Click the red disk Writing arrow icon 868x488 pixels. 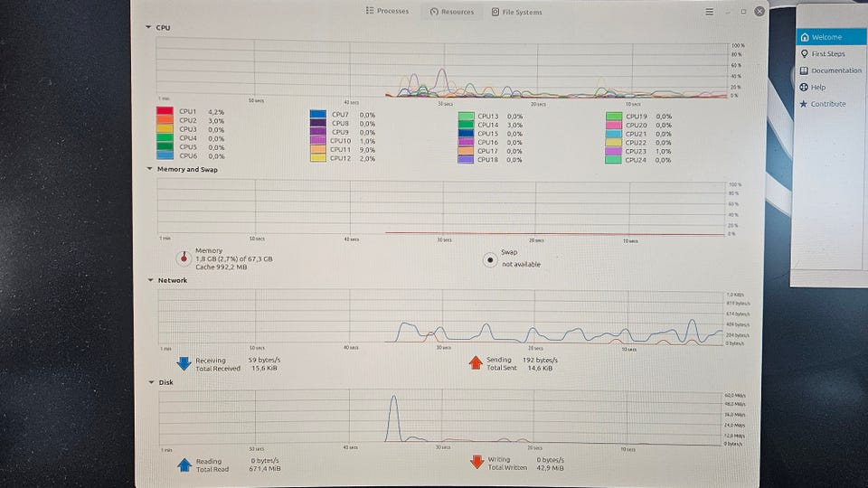[476, 463]
